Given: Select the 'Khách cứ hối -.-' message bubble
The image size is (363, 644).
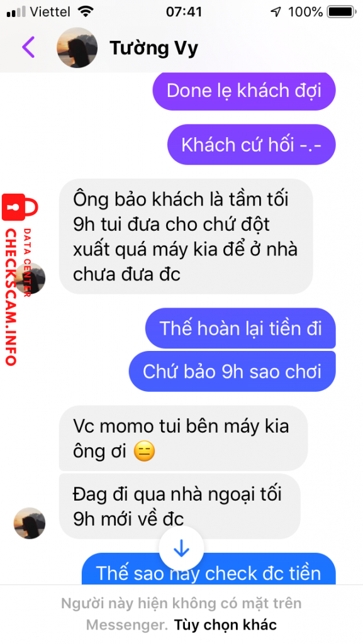Looking at the screenshot, I should (x=251, y=145).
